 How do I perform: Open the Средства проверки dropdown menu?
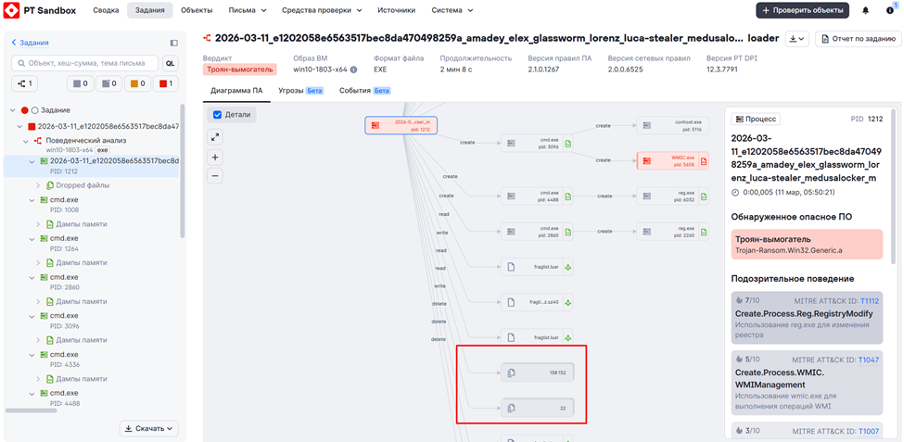pos(322,10)
